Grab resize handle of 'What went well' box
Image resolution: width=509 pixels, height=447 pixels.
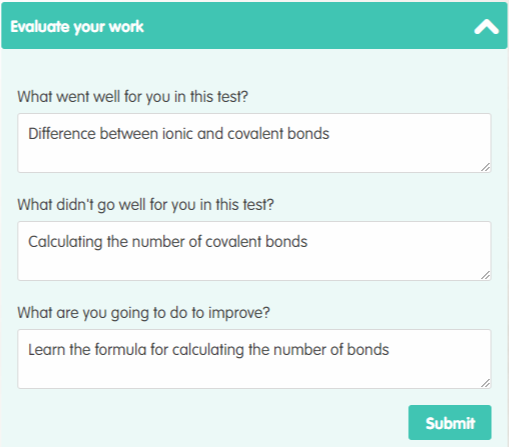click(x=486, y=167)
